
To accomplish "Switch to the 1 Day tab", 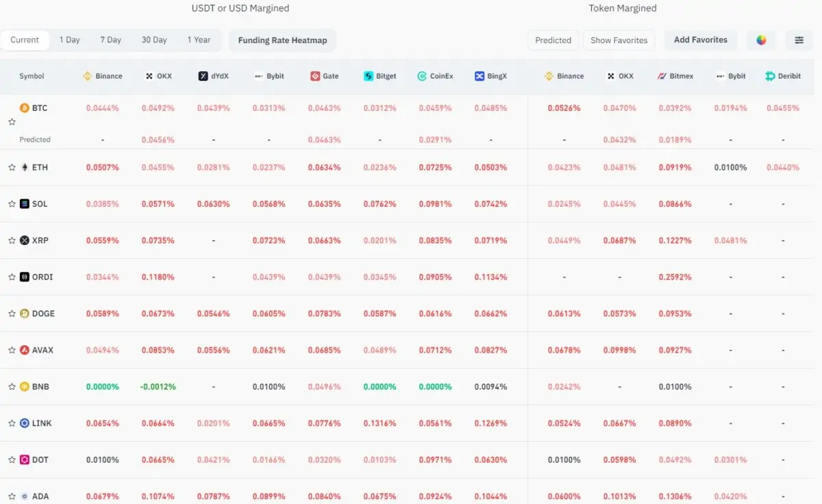I will 70,40.
